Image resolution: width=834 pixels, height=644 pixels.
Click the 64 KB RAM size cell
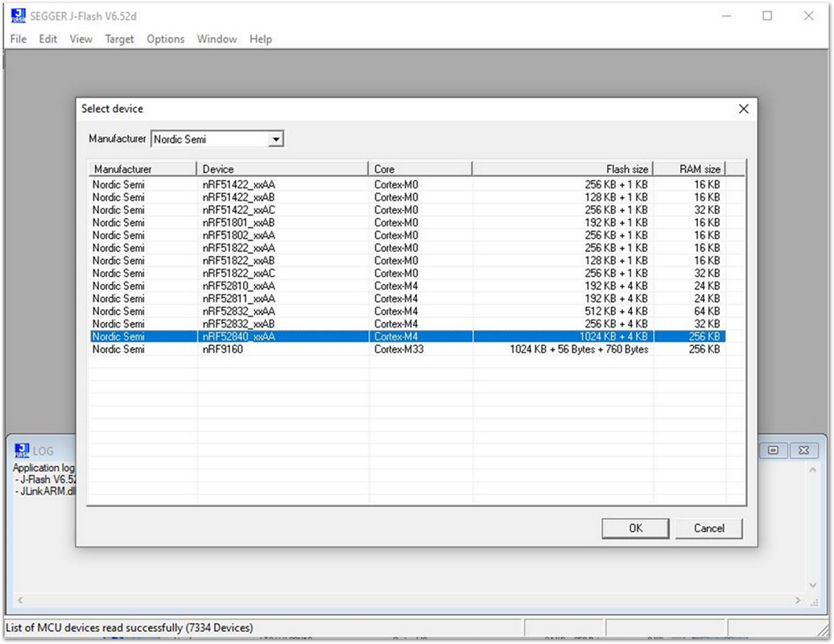point(707,312)
